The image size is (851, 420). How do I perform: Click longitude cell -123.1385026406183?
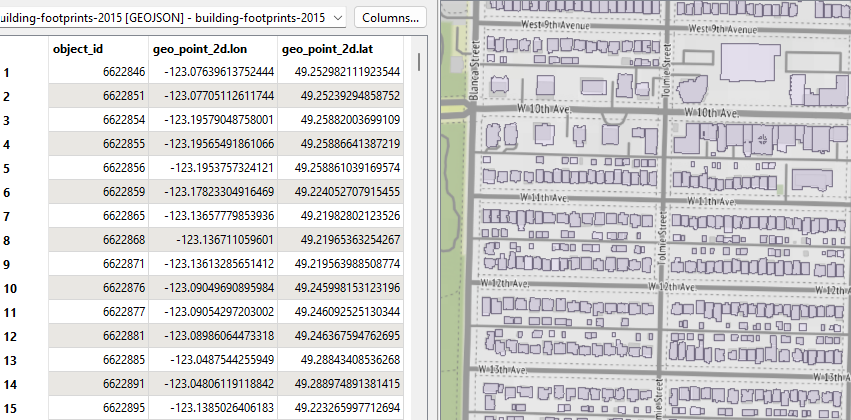213,408
